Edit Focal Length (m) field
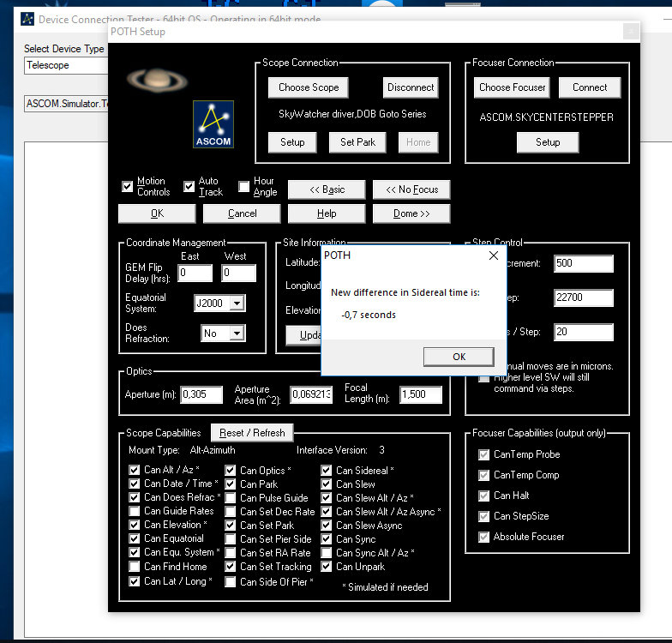This screenshot has height=643, width=672. coord(421,394)
